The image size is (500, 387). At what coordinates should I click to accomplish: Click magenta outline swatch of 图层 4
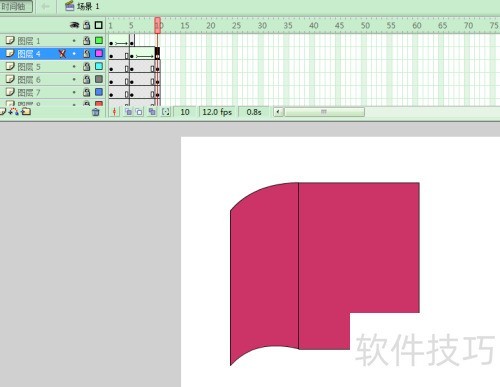pyautogui.click(x=99, y=53)
